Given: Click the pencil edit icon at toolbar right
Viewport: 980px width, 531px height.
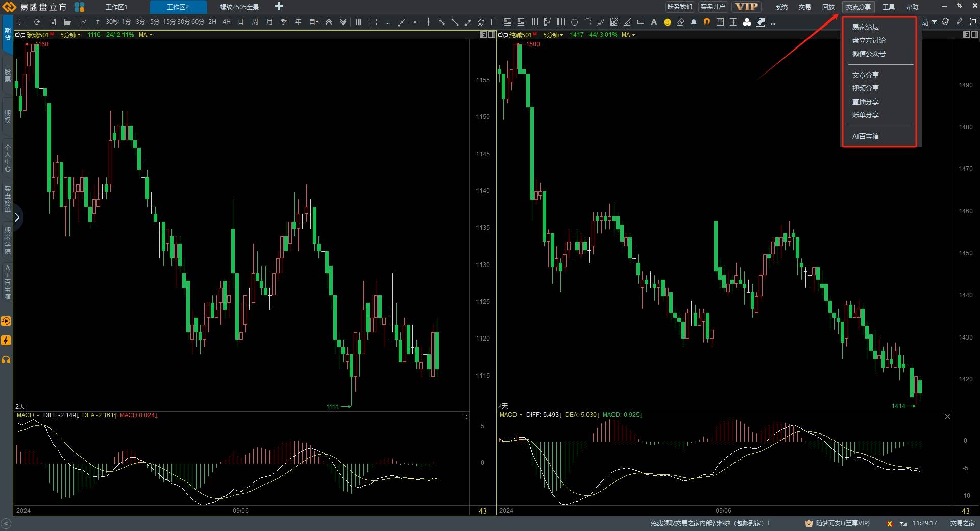Looking at the screenshot, I should pyautogui.click(x=960, y=22).
